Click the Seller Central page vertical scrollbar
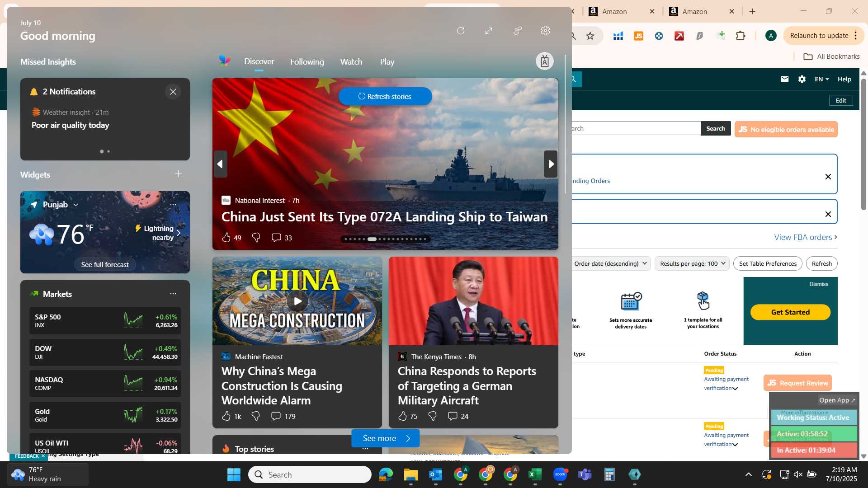Image resolution: width=868 pixels, height=488 pixels. tap(863, 145)
